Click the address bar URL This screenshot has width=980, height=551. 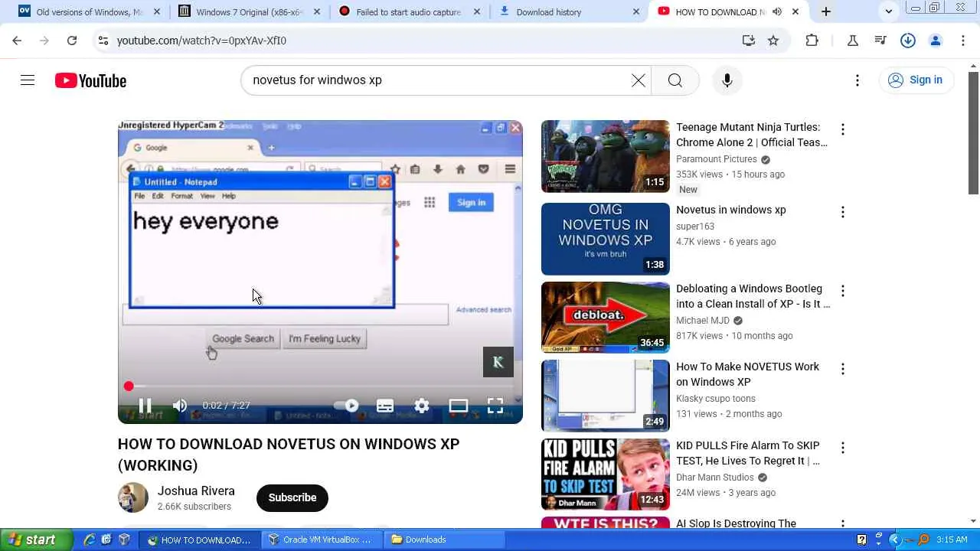(x=201, y=41)
